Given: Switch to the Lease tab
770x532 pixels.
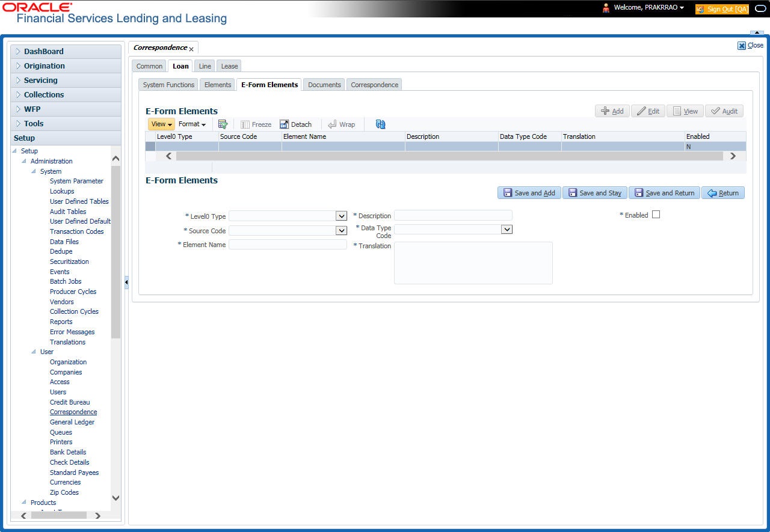Looking at the screenshot, I should pos(229,66).
